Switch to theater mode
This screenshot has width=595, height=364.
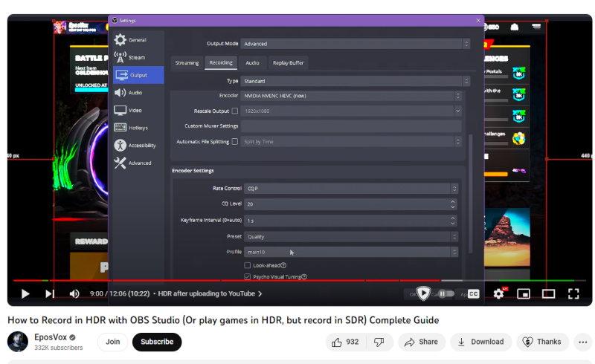[548, 294]
